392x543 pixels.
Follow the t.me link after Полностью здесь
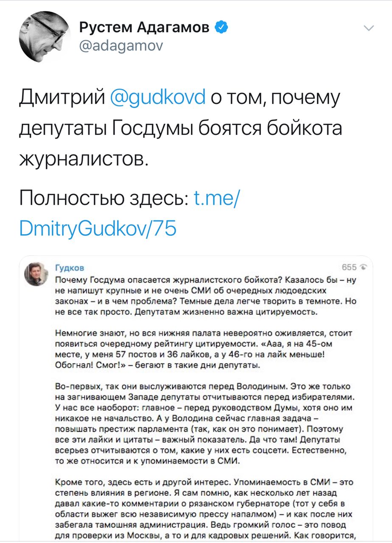(x=216, y=198)
